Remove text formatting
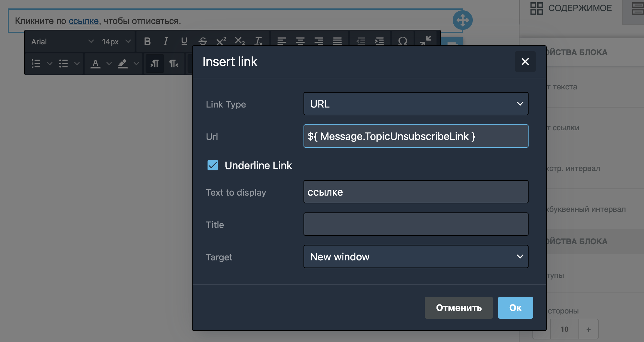Image resolution: width=644 pixels, height=342 pixels. point(258,41)
